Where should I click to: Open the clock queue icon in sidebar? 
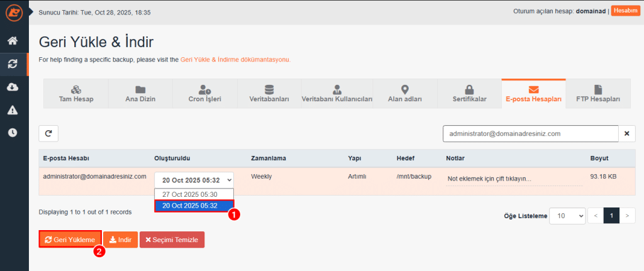pos(13,133)
